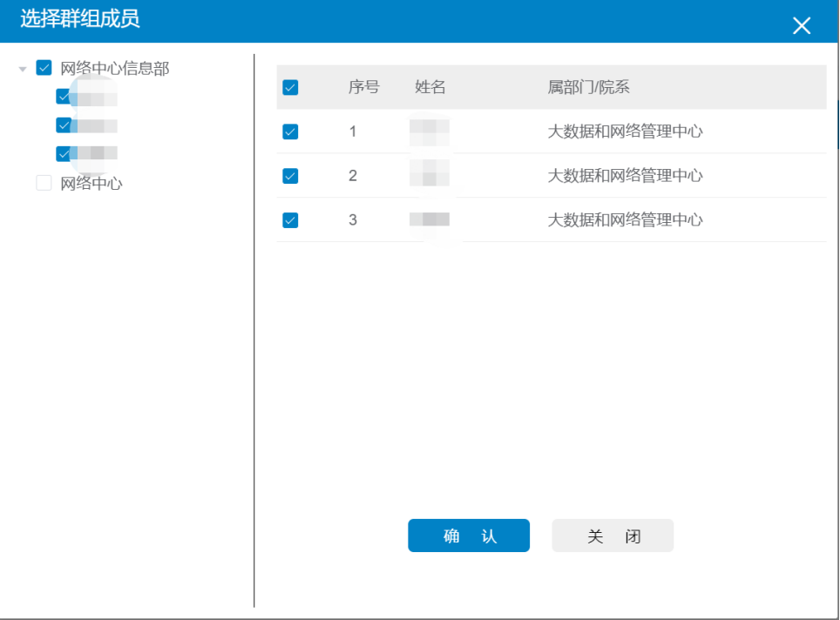This screenshot has height=620, width=840.
Task: Toggle the select-all checkbox in the table header
Action: [290, 87]
